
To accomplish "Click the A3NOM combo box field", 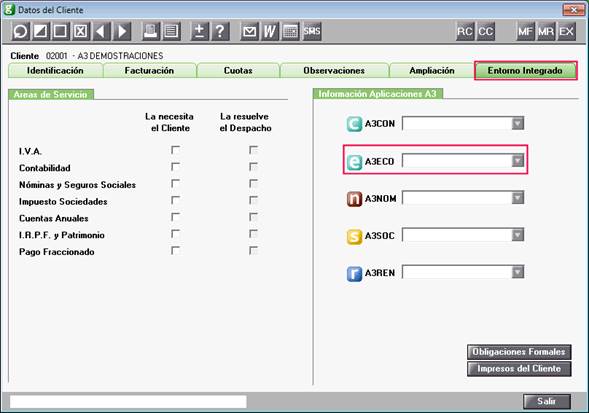I will coord(463,198).
